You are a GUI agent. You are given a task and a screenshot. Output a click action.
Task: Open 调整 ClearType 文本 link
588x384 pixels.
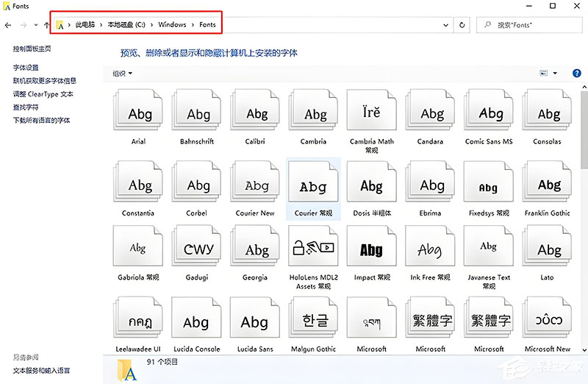click(43, 94)
